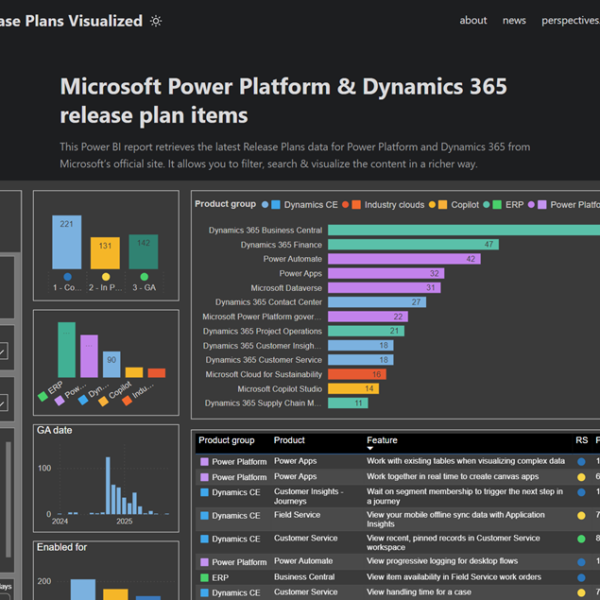Click the blue circle beside Dynamics CE legend
Viewport: 600px width, 600px height.
pos(265,205)
